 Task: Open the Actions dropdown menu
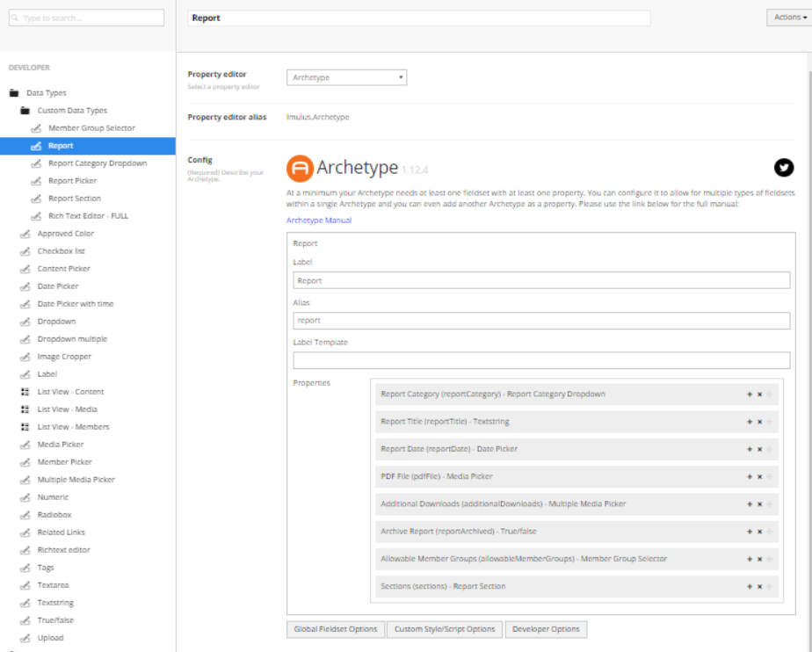pos(790,18)
